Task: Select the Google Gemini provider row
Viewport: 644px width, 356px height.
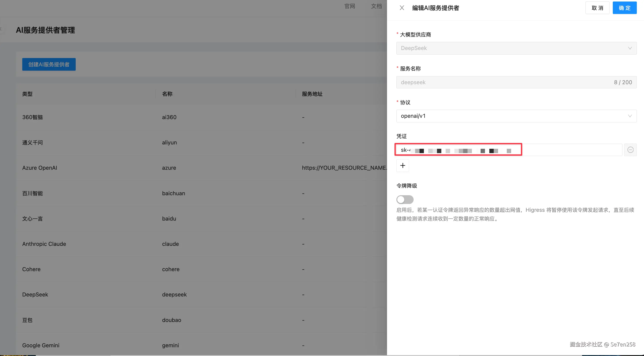Action: point(41,345)
